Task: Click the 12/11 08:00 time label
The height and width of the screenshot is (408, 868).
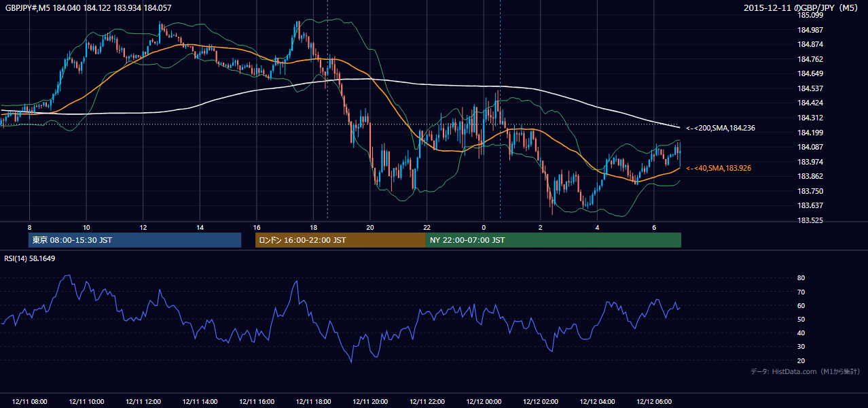Action: click(x=30, y=402)
